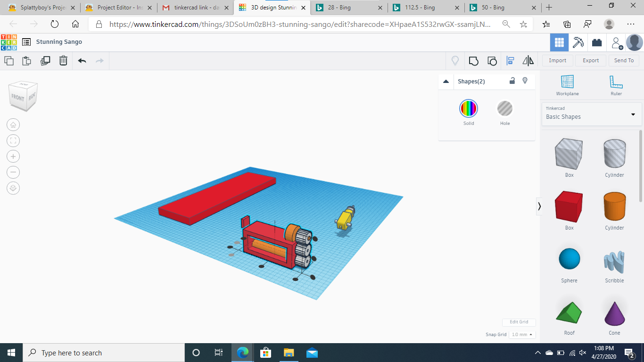
Task: Switch to the tinkercad link Gmail tab
Action: (x=195, y=8)
